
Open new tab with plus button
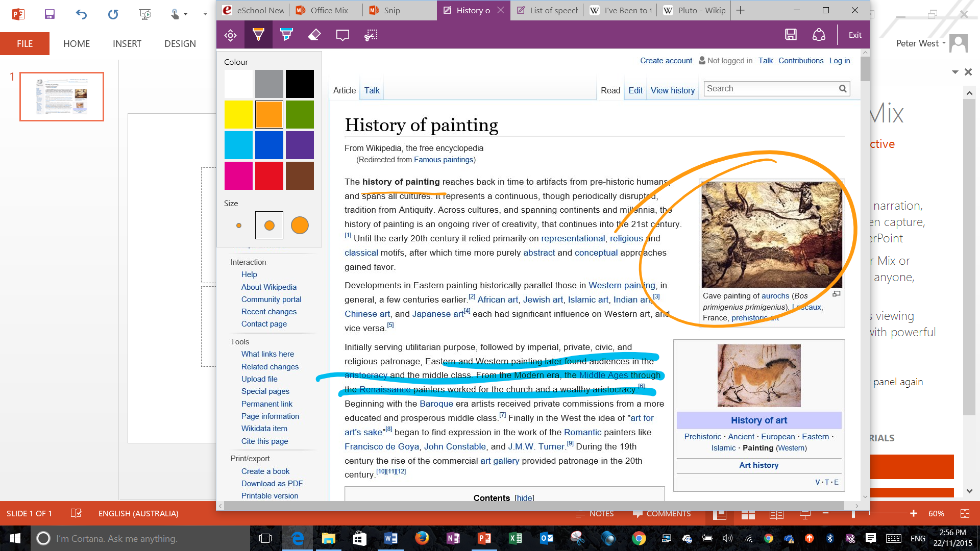tap(741, 10)
